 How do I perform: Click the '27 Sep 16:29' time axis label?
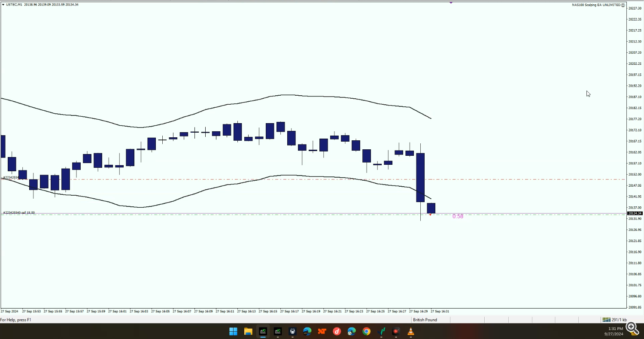point(418,311)
